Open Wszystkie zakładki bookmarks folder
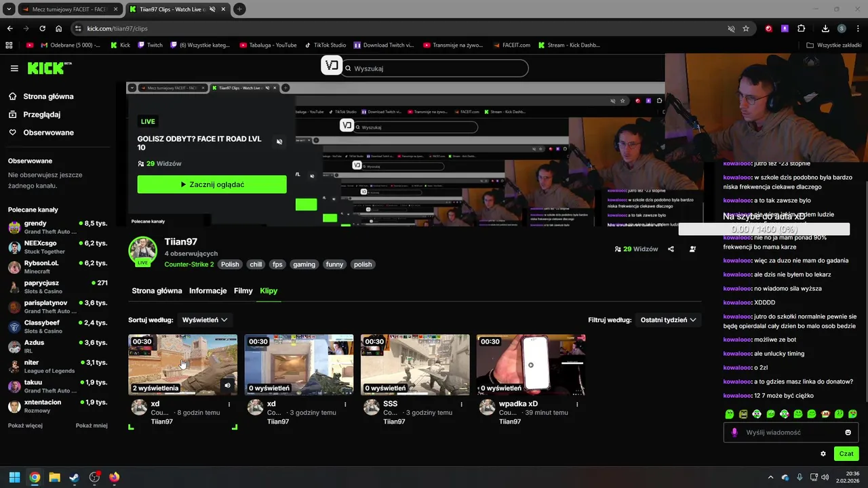Image resolution: width=868 pixels, height=488 pixels. [x=834, y=45]
